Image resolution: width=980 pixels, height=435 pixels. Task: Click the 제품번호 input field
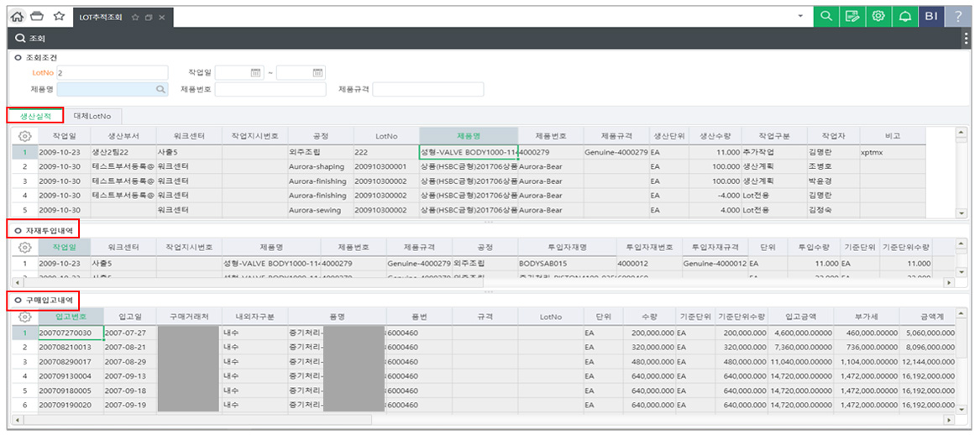click(x=270, y=89)
